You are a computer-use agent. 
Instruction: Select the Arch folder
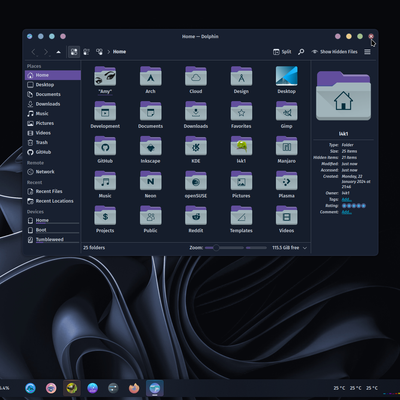coord(150,80)
